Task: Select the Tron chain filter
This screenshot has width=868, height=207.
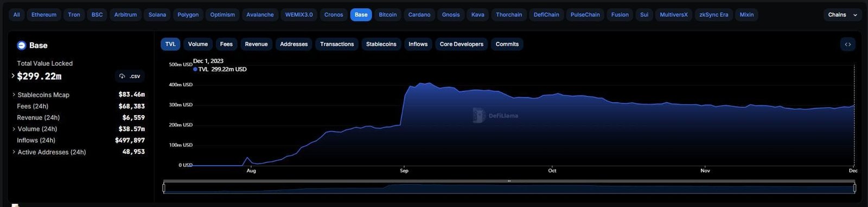Action: pyautogui.click(x=74, y=15)
